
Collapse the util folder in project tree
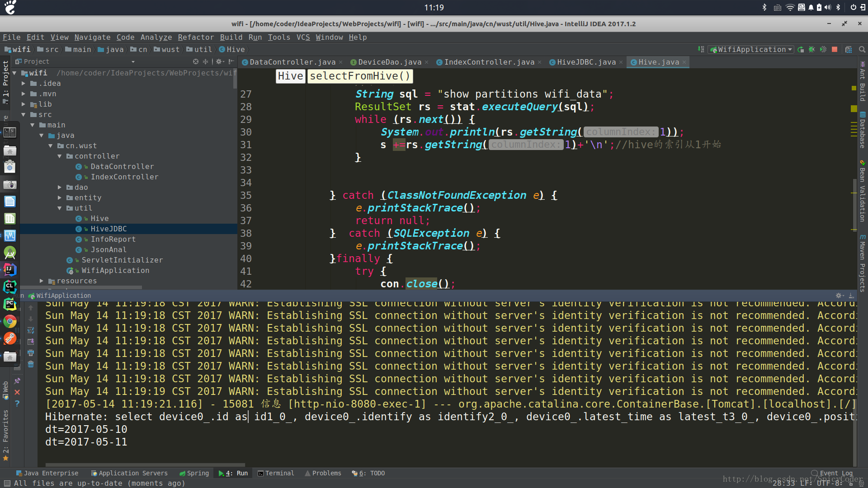pos(60,207)
